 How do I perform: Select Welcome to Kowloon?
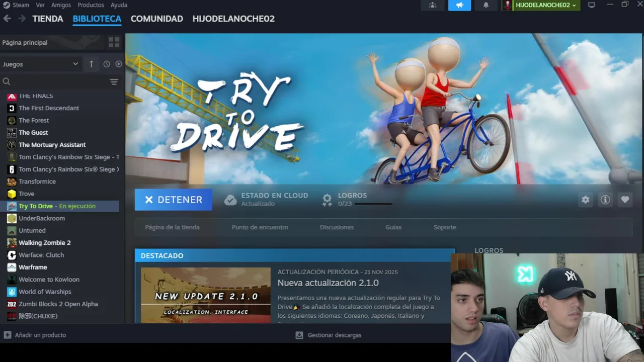(x=49, y=280)
